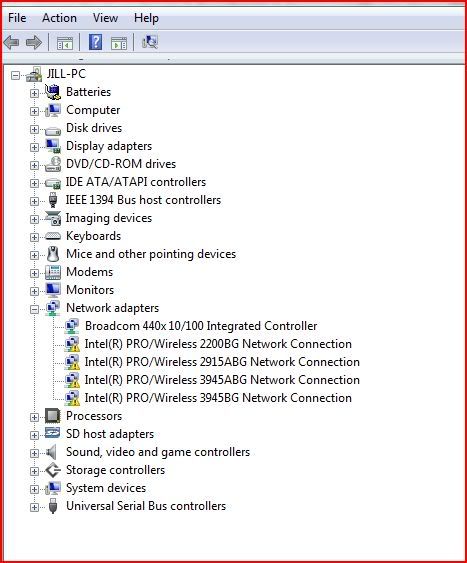Click the Universal Serial Bus plug icon
This screenshot has height=563, width=467.
53,506
